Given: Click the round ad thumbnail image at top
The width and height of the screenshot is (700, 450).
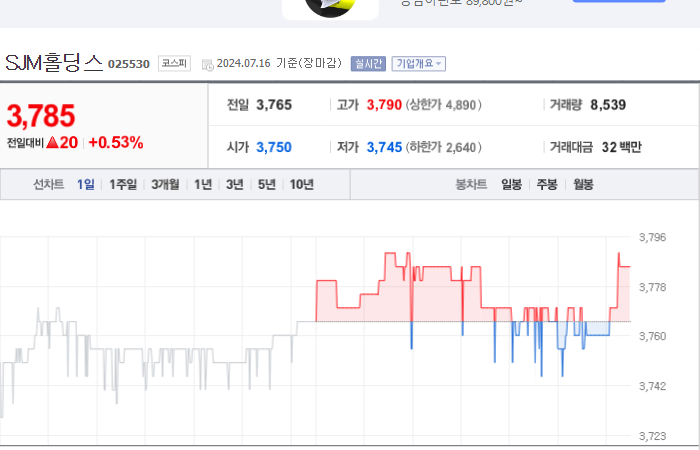Looking at the screenshot, I should [330, 8].
